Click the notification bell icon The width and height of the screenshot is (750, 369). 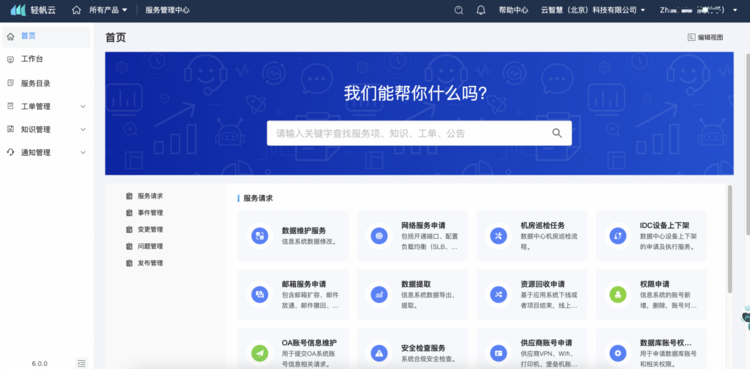481,10
